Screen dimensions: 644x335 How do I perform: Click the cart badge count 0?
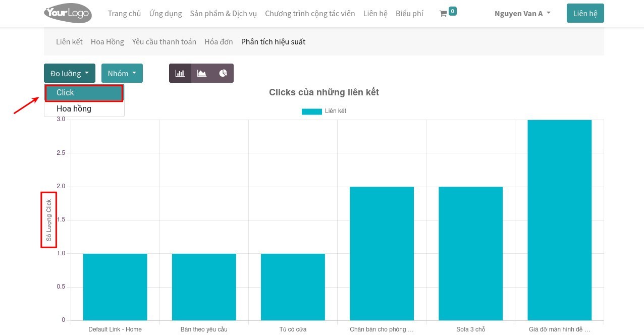pyautogui.click(x=453, y=11)
